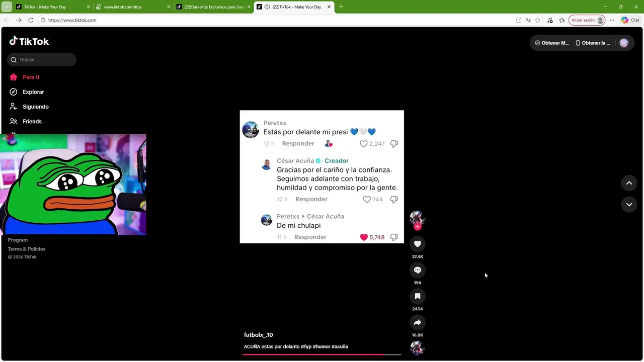644x362 pixels.
Task: Reload the page with the refresh icon
Action: (x=31, y=20)
